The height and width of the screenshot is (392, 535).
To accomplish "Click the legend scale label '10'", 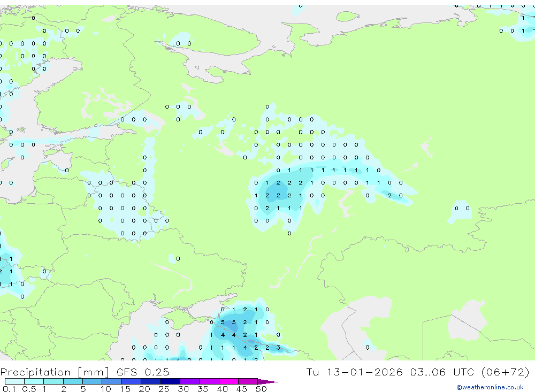I will click(x=106, y=389).
